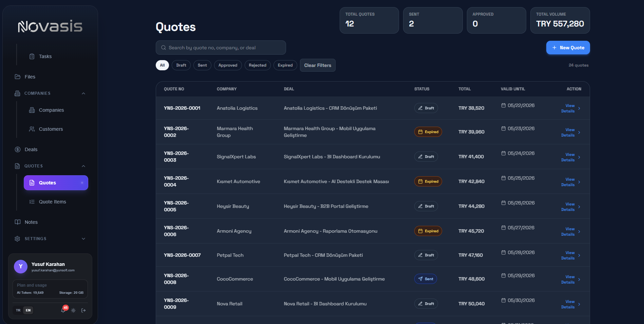The image size is (644, 324).
Task: Click the quote search input field
Action: (221, 48)
